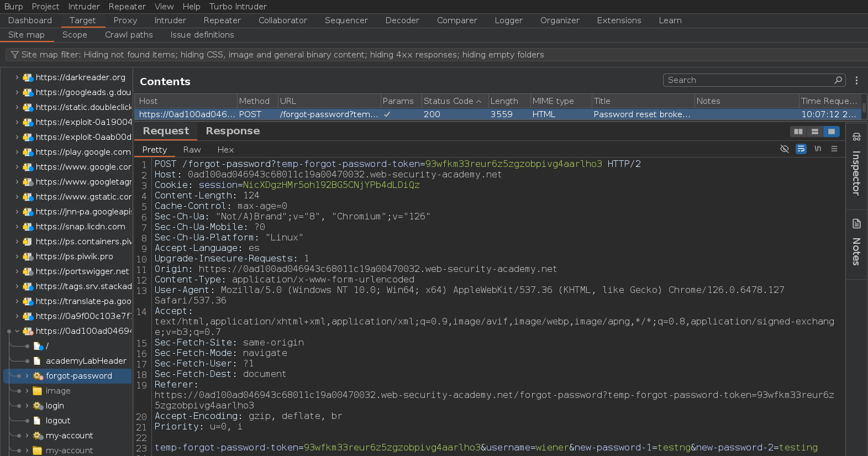Open the Contents three-dot options menu
The height and width of the screenshot is (456, 868).
point(856,81)
